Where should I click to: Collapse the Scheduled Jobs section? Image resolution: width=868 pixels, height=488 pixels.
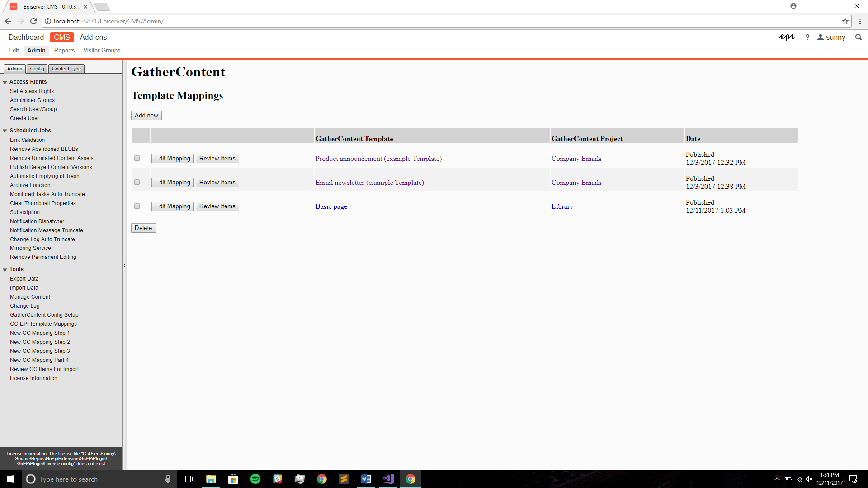tap(5, 131)
